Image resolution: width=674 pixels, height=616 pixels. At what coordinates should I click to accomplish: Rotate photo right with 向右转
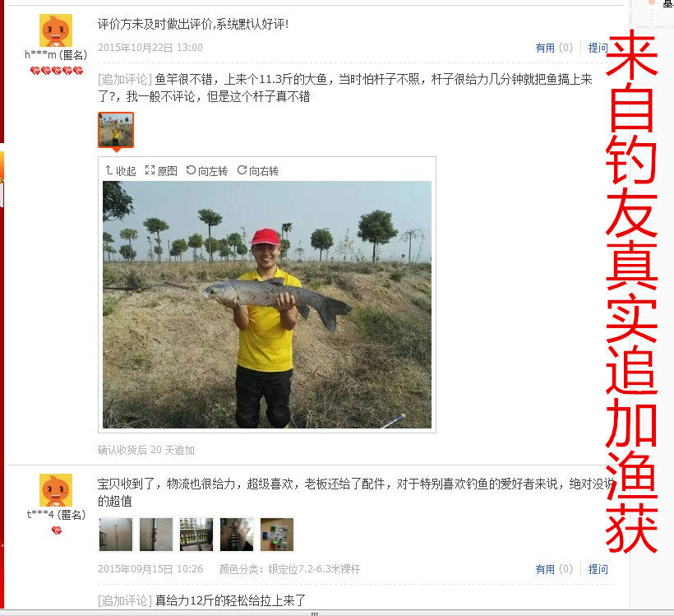(258, 171)
